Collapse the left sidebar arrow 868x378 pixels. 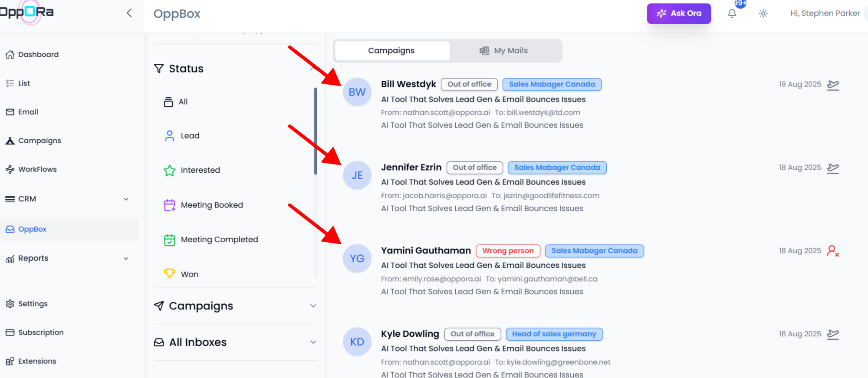(x=129, y=13)
